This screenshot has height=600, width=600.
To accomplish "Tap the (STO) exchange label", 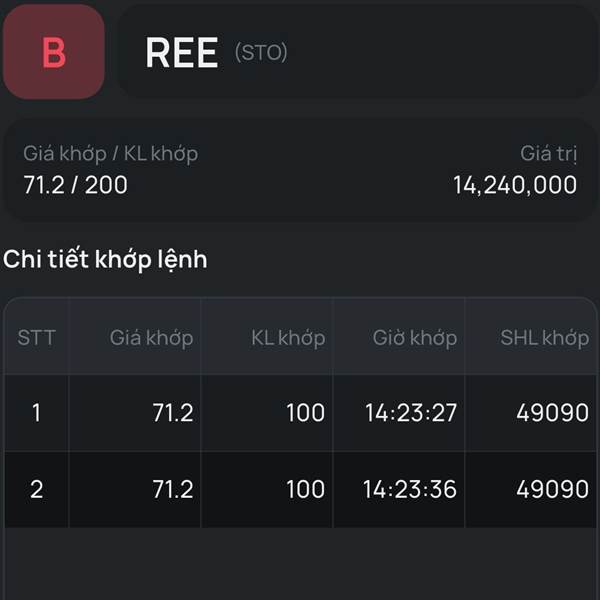I will pyautogui.click(x=261, y=53).
